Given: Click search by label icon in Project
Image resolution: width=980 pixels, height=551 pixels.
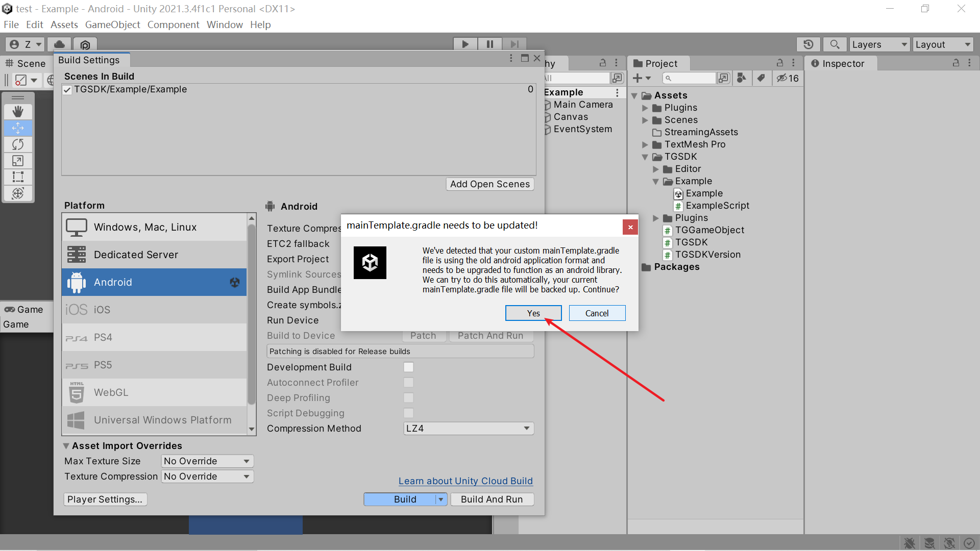Looking at the screenshot, I should click(761, 78).
